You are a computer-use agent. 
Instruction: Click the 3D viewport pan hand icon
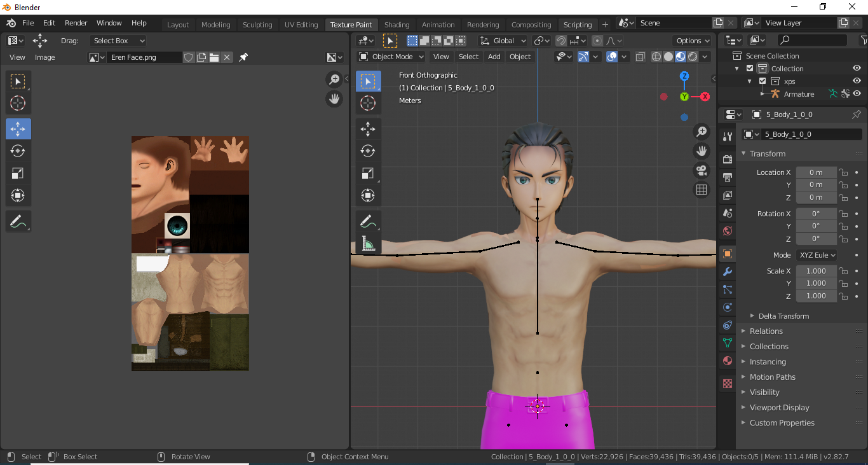click(x=702, y=151)
